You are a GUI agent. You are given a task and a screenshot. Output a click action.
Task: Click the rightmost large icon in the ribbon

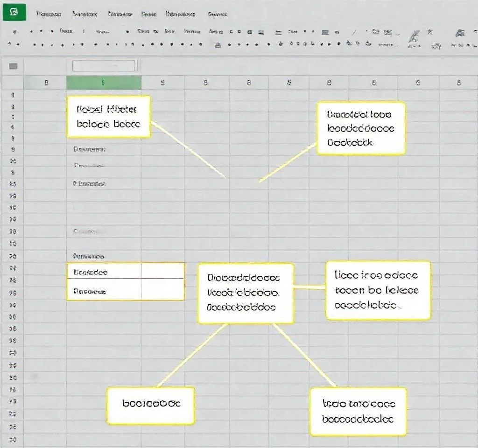460,33
